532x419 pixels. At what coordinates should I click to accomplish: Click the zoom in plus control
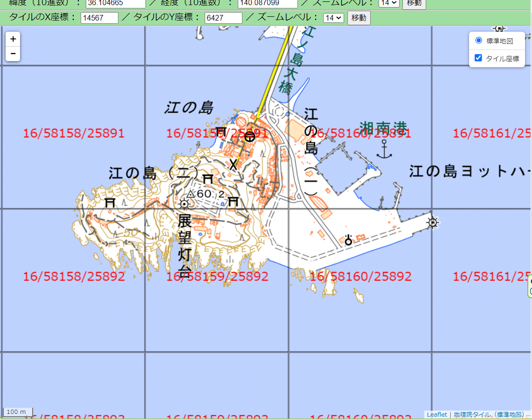click(x=13, y=39)
